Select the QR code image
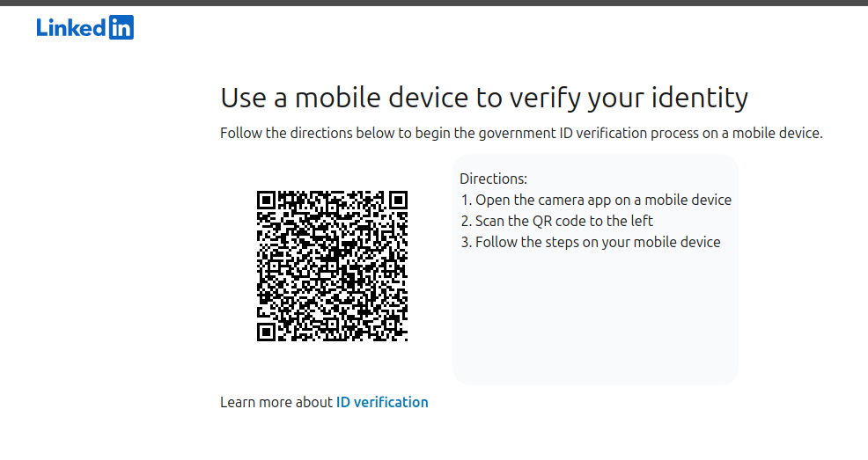 (332, 266)
